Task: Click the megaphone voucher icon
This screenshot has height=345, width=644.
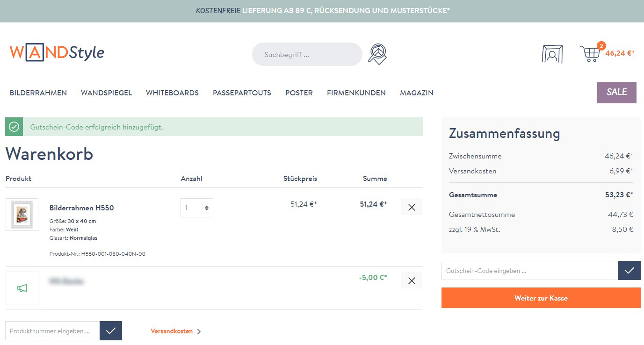Action: [x=22, y=288]
